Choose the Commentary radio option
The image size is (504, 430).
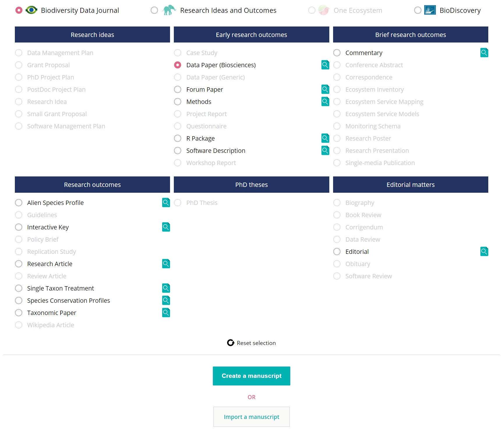click(337, 53)
